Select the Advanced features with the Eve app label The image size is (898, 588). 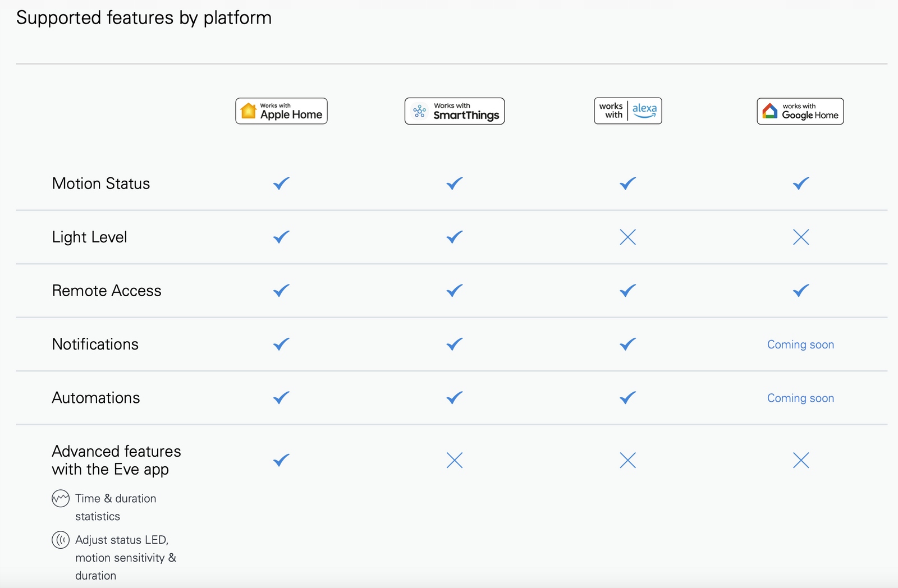116,460
